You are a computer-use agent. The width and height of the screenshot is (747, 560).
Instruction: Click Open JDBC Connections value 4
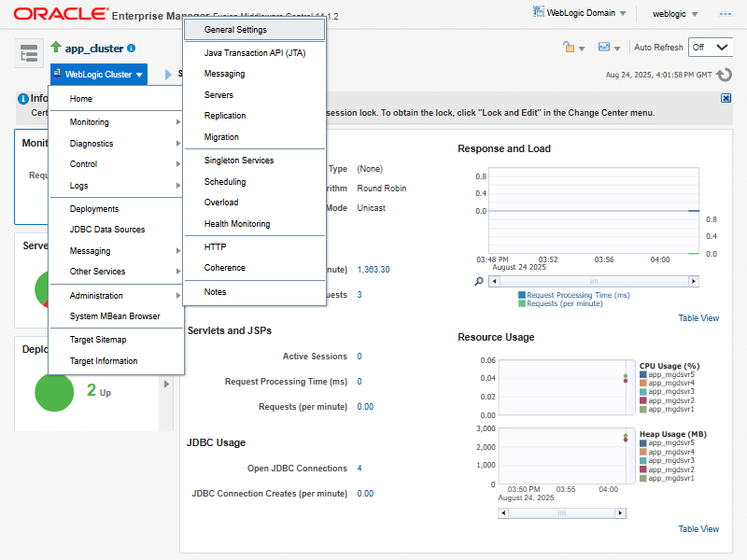click(359, 469)
